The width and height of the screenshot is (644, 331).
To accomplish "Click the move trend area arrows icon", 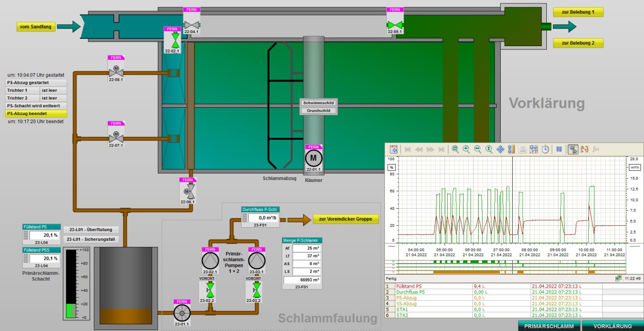I will [500, 149].
